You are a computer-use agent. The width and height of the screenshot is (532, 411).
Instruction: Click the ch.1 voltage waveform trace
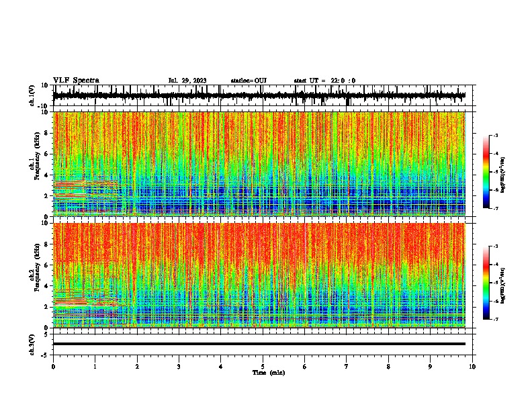259,96
